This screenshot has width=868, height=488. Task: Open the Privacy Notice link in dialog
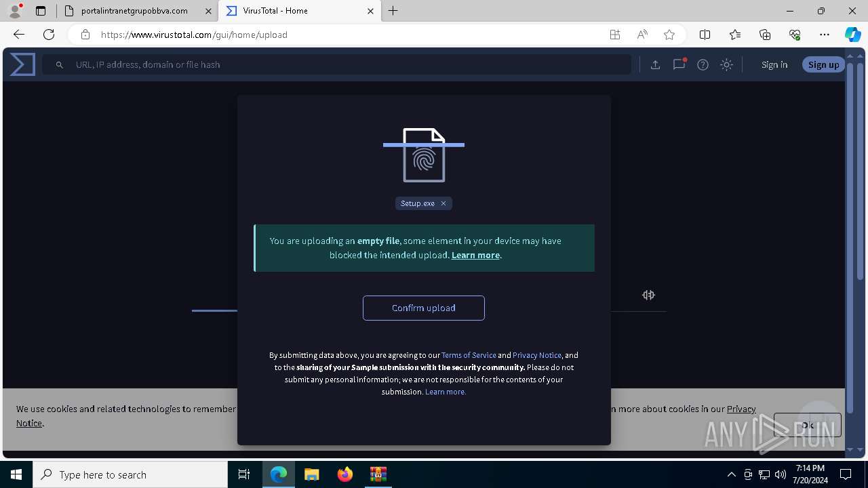537,355
